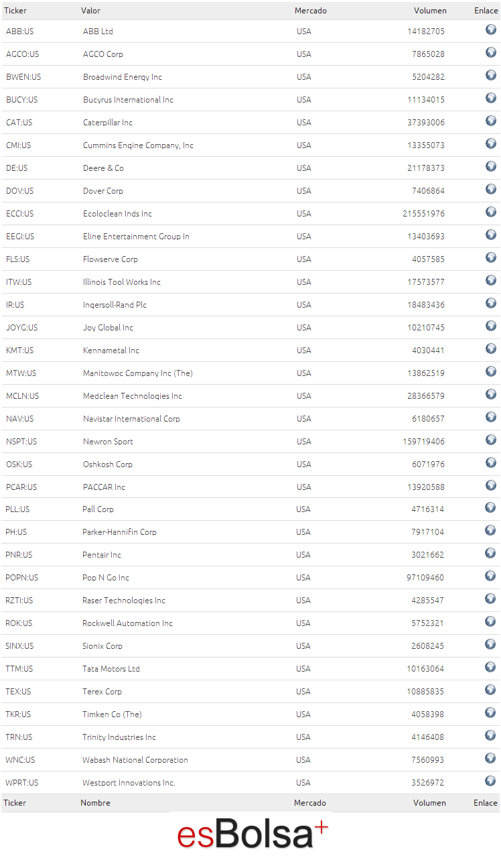Click globe icon next to Joy Global Inc
The height and width of the screenshot is (868, 501).
click(x=491, y=326)
